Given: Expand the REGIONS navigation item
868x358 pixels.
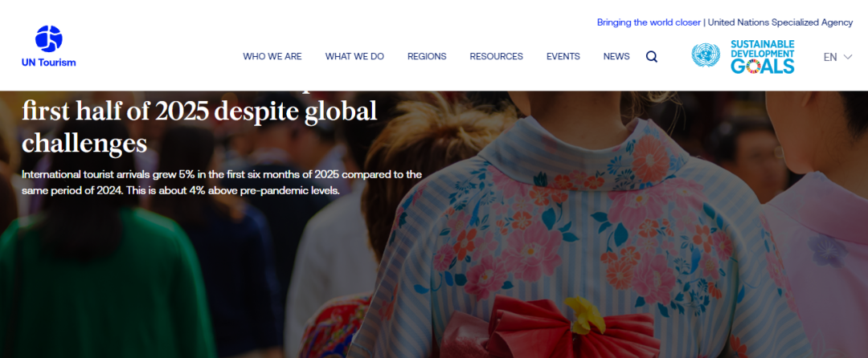Looking at the screenshot, I should coord(427,56).
